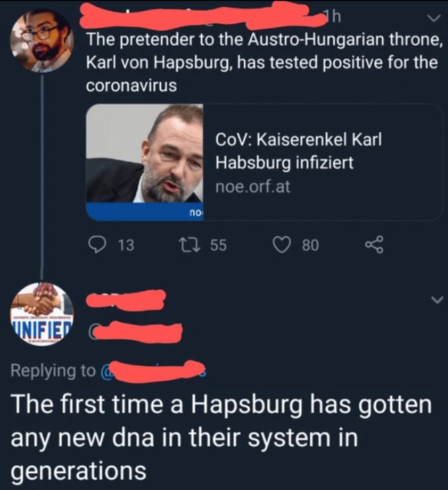The width and height of the screenshot is (448, 490).
Task: Click the 1h timestamp on tweet
Action: point(332,17)
